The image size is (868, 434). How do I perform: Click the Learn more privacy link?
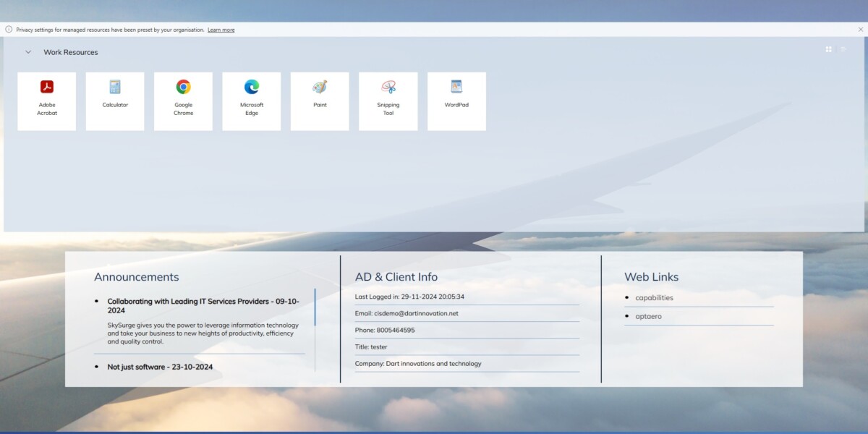[221, 30]
